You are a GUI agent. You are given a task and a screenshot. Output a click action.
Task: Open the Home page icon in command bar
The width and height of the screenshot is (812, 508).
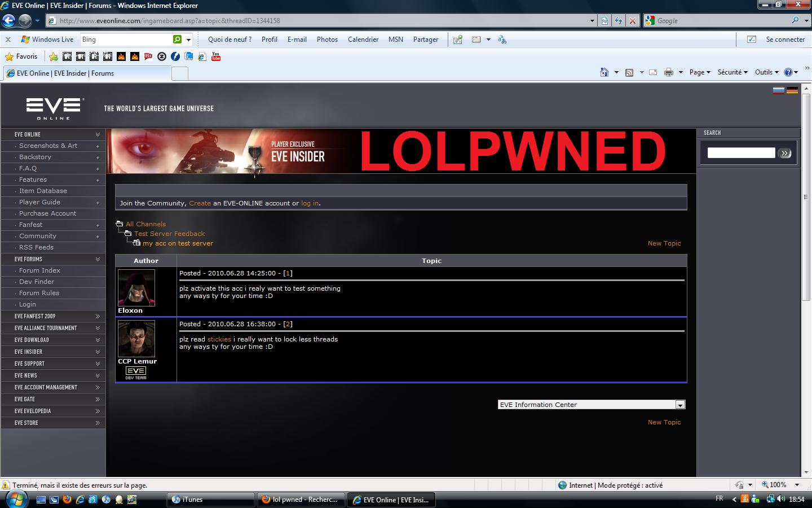(x=604, y=72)
